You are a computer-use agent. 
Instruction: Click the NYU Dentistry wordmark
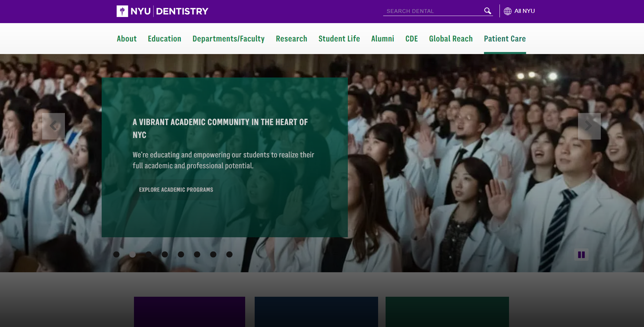[169, 11]
